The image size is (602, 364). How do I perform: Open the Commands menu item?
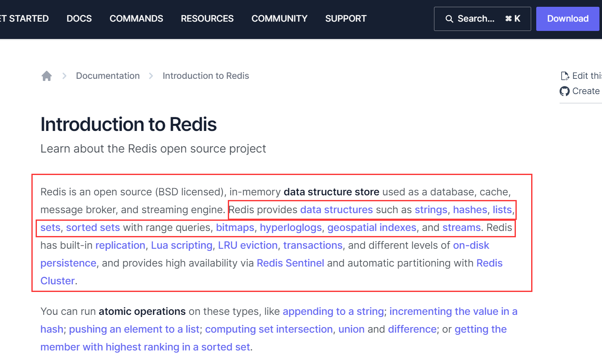coord(136,19)
